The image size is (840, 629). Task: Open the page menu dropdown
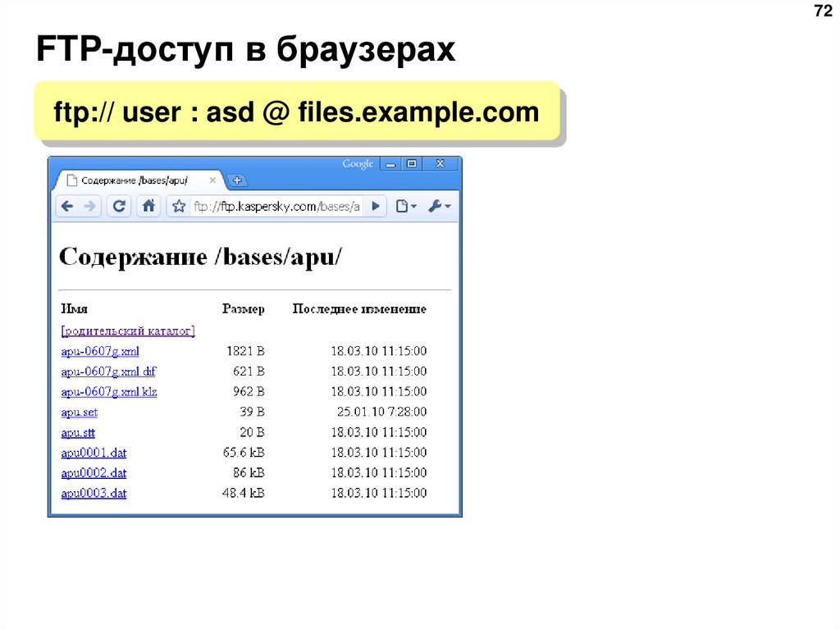(405, 207)
